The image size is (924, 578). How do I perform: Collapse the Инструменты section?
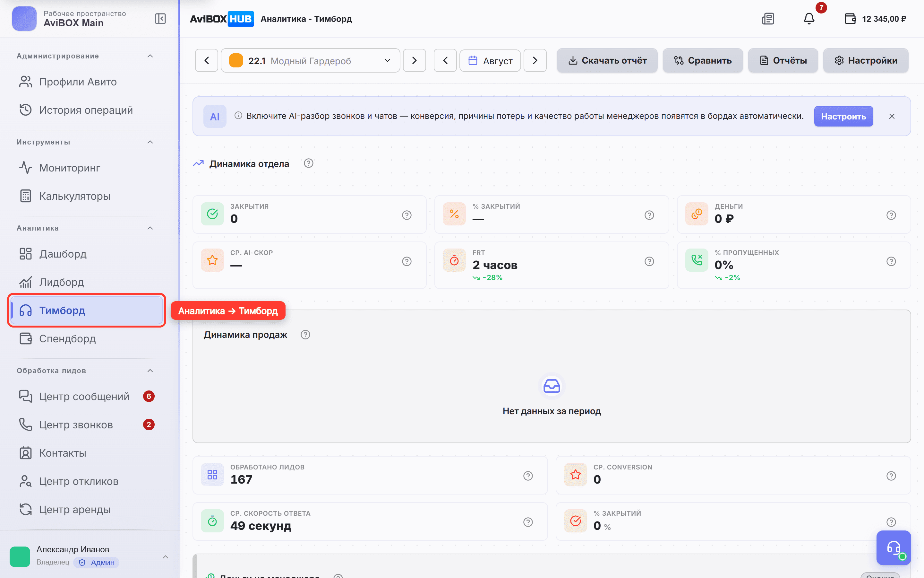(x=150, y=142)
